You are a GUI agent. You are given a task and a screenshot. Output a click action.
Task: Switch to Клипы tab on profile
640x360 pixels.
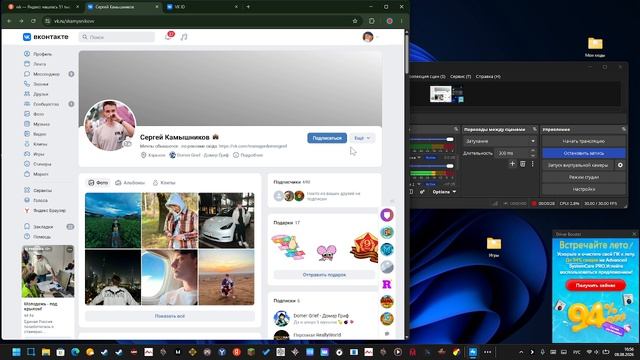pos(164,182)
